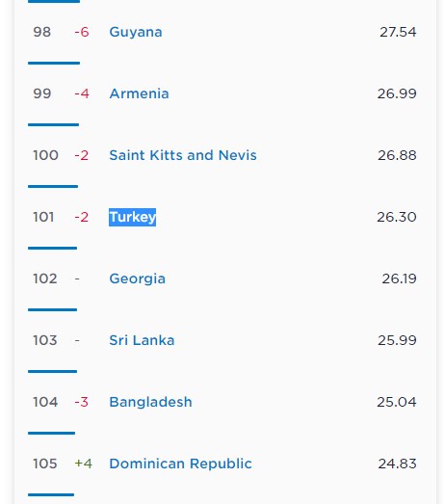Click the highlighted Turkey link
Viewport: 444px width, 504px height.
click(x=132, y=217)
